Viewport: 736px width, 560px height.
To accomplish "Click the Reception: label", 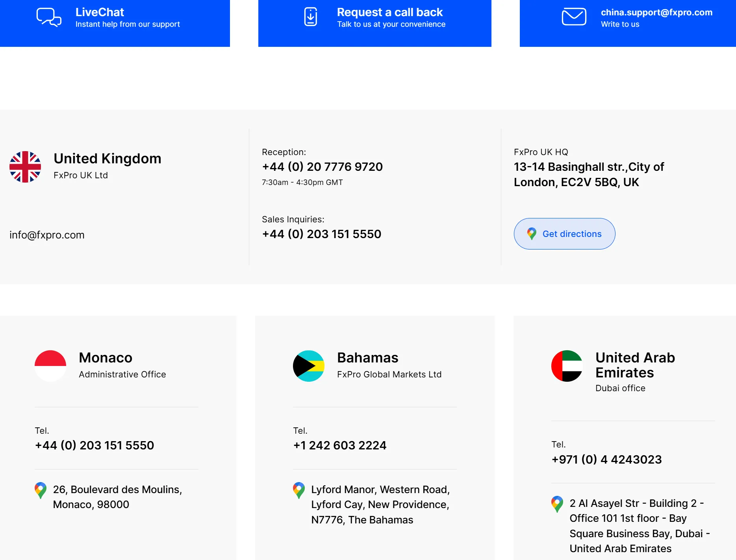I will click(x=284, y=152).
